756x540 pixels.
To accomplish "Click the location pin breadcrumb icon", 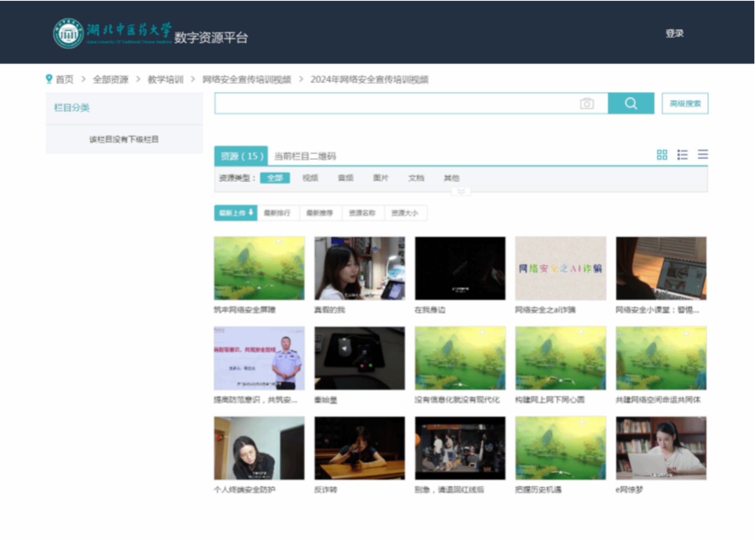I will (49, 79).
